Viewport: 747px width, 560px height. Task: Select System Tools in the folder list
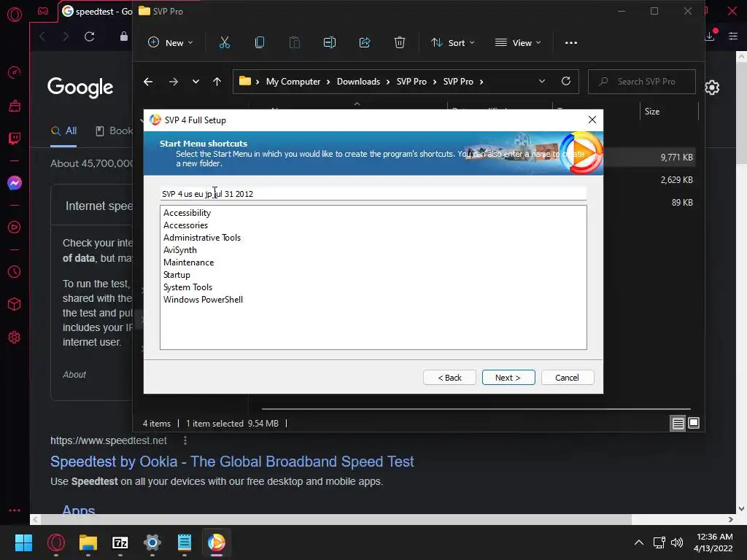[x=187, y=287]
